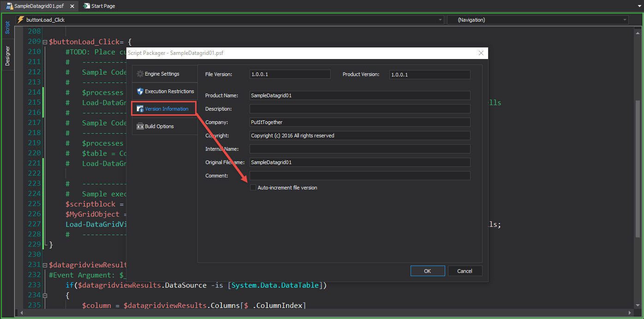This screenshot has width=644, height=319.
Task: Click the Product Version field
Action: click(x=429, y=74)
